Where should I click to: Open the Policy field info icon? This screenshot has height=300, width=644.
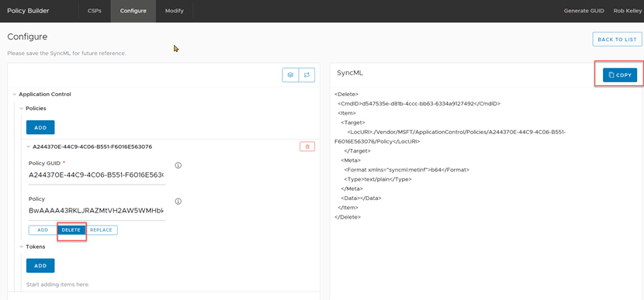(x=178, y=202)
